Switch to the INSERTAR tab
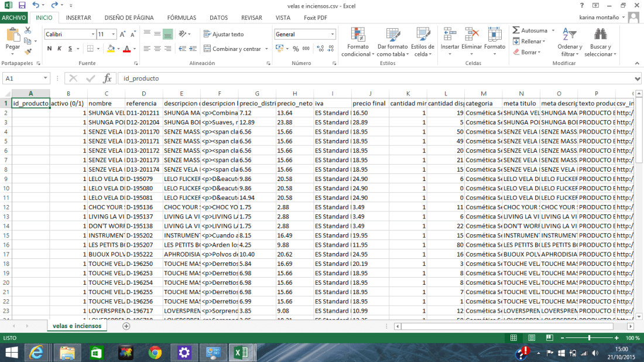The width and height of the screenshot is (644, 362). 78,18
